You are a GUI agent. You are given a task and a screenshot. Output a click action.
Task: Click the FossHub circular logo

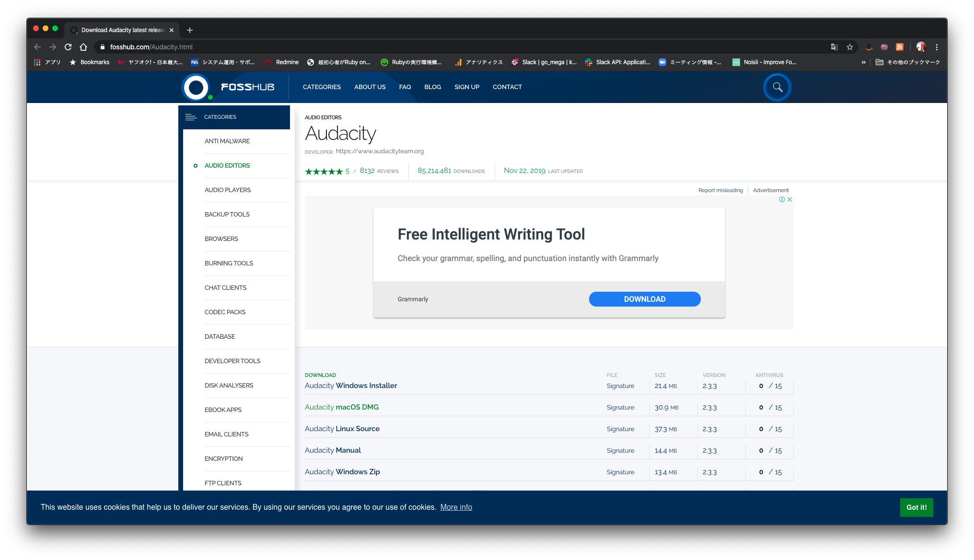196,87
